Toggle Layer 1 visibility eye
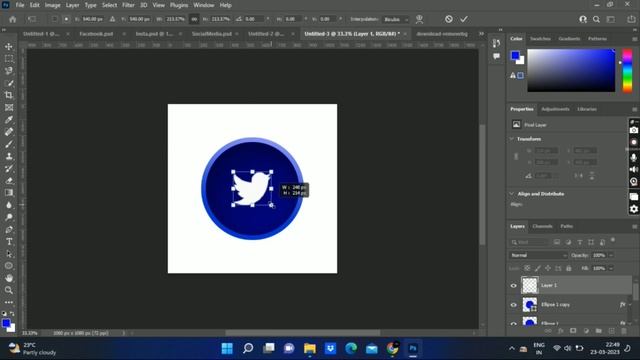The height and width of the screenshot is (360, 640). coord(513,286)
